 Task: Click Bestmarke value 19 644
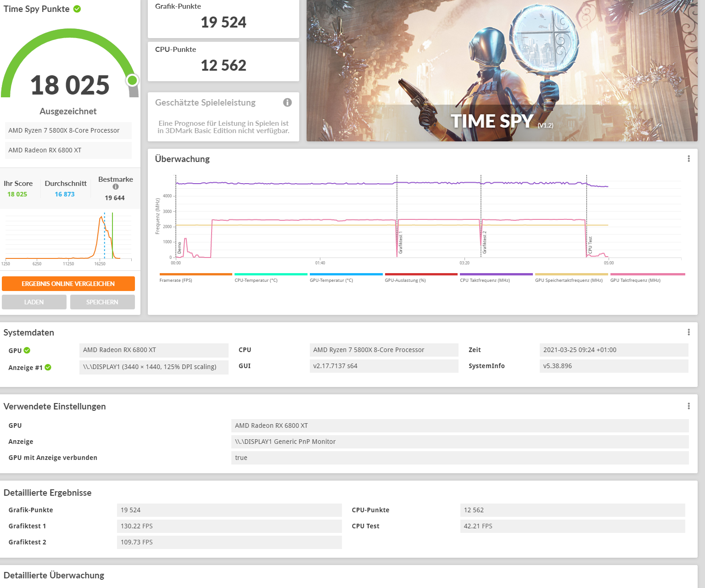(x=115, y=198)
